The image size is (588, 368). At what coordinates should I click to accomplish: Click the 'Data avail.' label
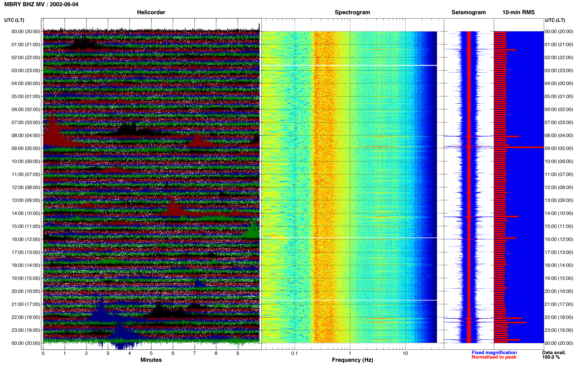554,353
